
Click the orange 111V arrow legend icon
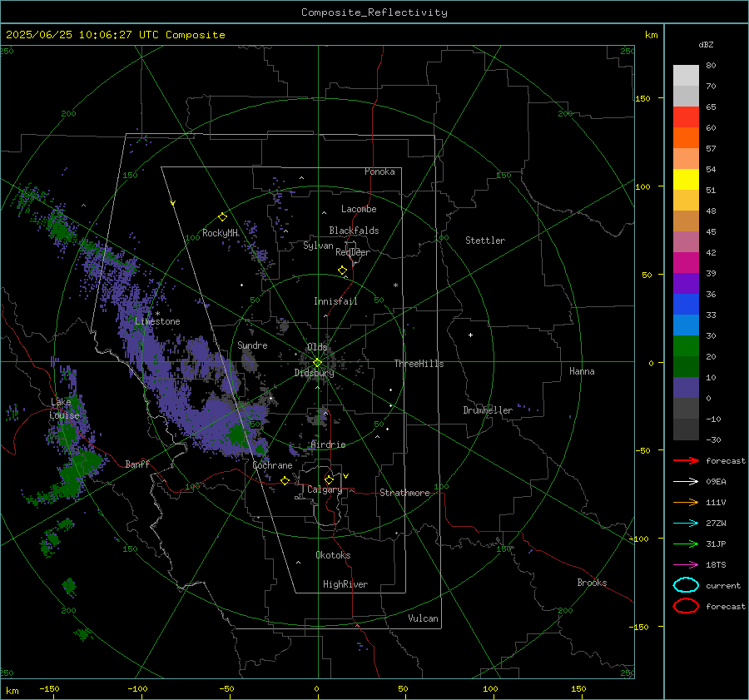(x=686, y=502)
